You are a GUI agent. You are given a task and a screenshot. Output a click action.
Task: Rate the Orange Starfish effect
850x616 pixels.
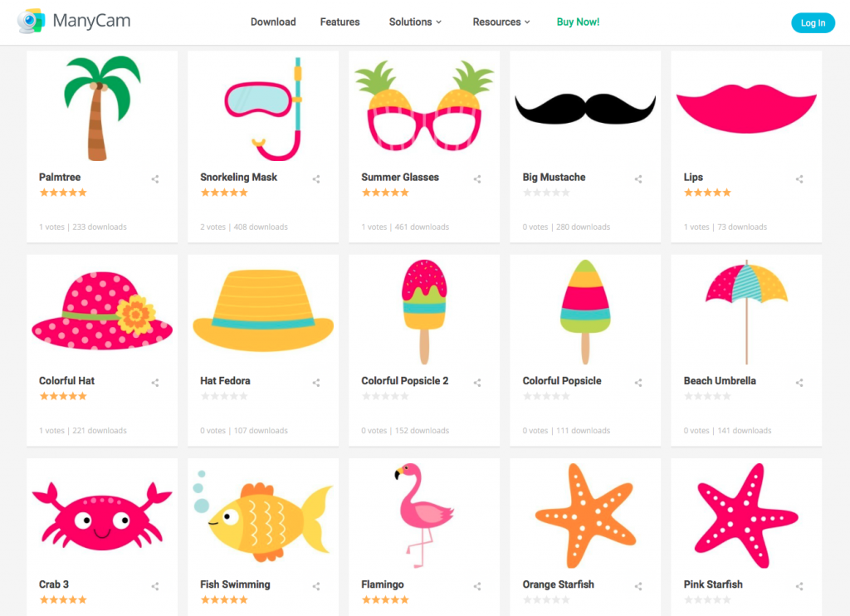pyautogui.click(x=546, y=600)
